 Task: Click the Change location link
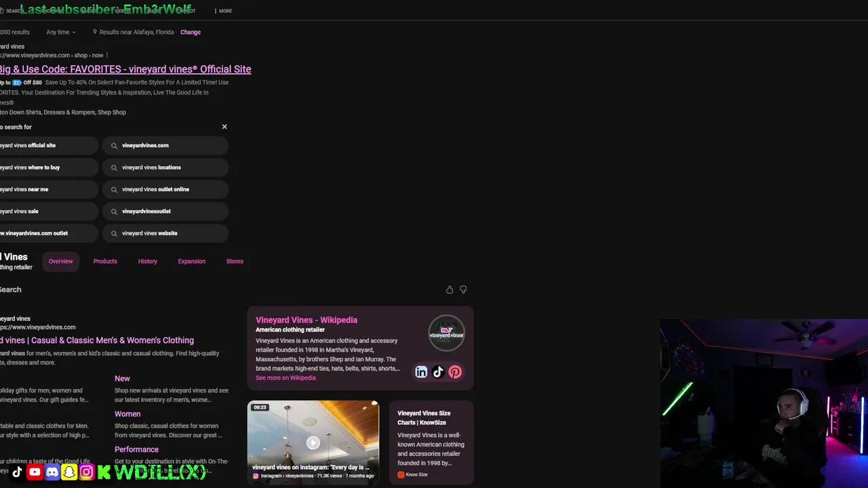coord(191,32)
